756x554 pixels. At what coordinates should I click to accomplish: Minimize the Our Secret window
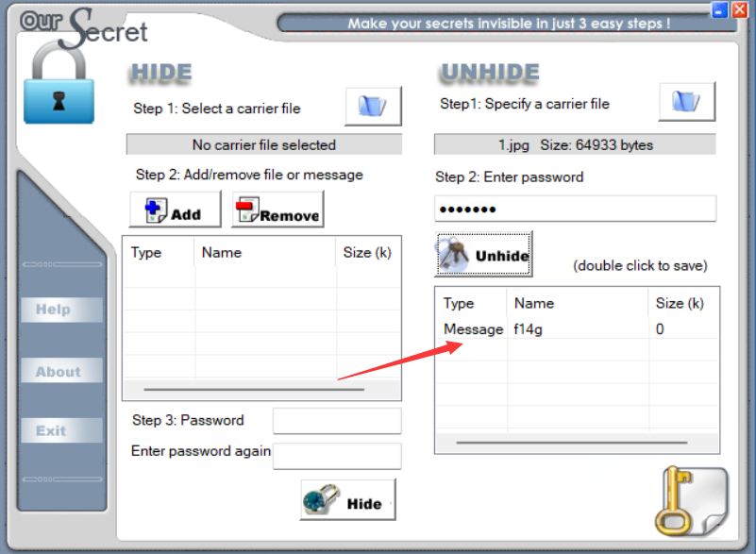click(x=719, y=9)
